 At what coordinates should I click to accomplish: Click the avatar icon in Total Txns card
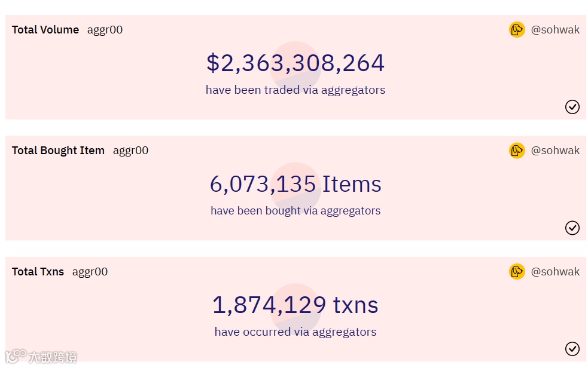pyautogui.click(x=517, y=271)
